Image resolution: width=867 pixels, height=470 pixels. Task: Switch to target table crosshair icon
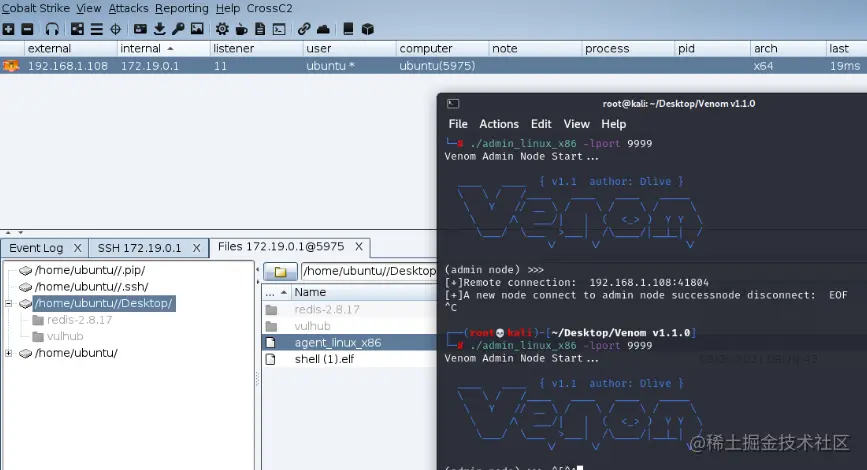pos(116,29)
